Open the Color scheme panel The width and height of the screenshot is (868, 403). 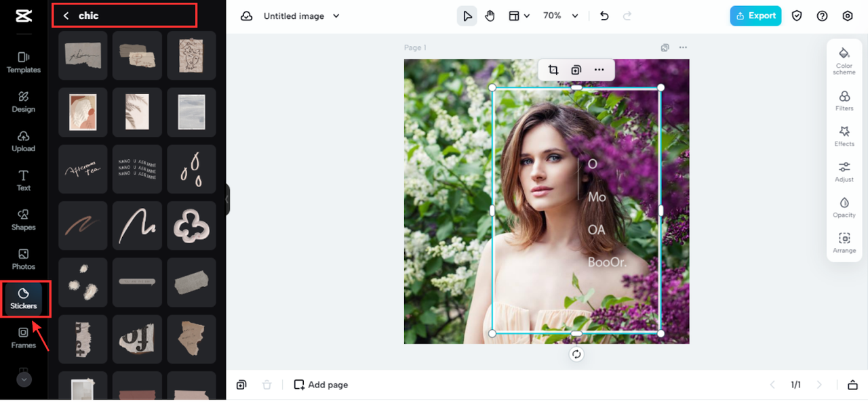click(x=844, y=61)
